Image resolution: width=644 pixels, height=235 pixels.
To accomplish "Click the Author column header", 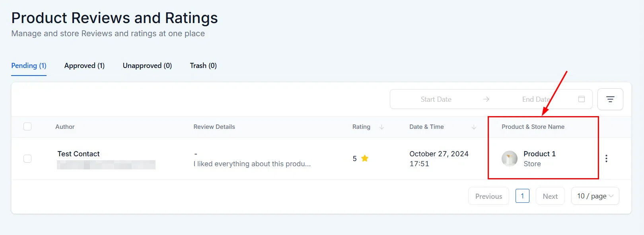I will (x=65, y=127).
